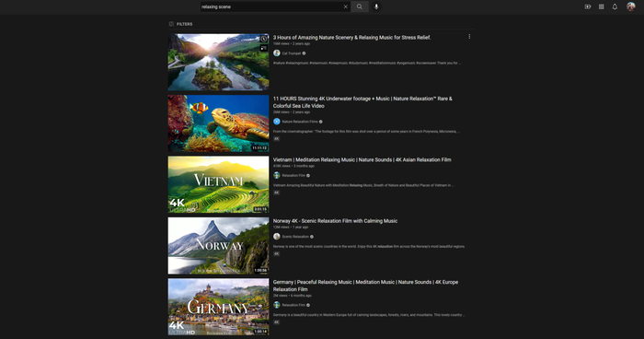This screenshot has width=644, height=339.
Task: Click the verified badge next to Nature Relaxation Films
Action: [x=321, y=122]
